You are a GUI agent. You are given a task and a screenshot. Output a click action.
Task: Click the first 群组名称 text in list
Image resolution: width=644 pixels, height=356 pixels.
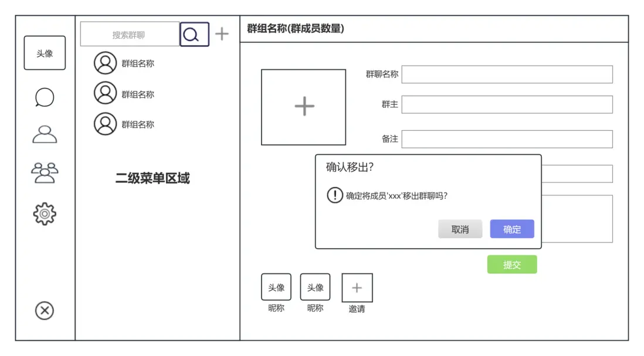[x=138, y=63]
